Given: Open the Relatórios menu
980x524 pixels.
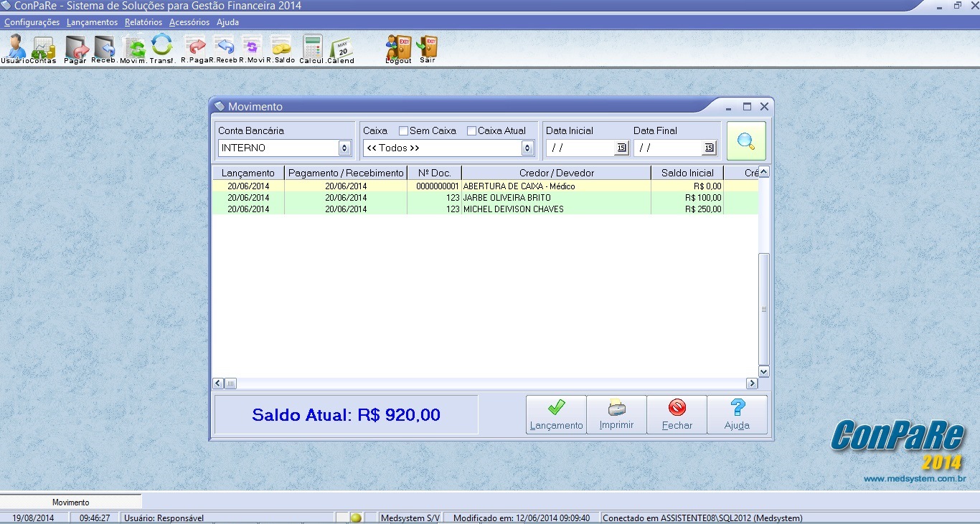Looking at the screenshot, I should [143, 22].
